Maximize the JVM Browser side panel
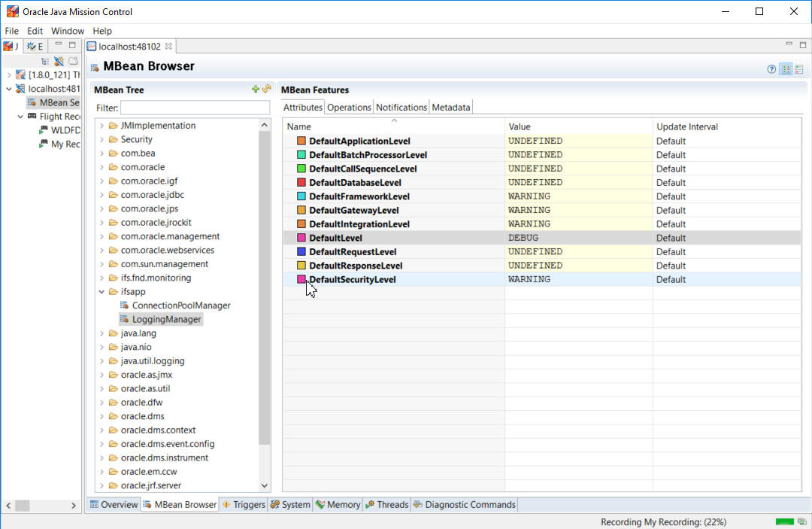Viewport: 812px width, 529px height. point(72,45)
